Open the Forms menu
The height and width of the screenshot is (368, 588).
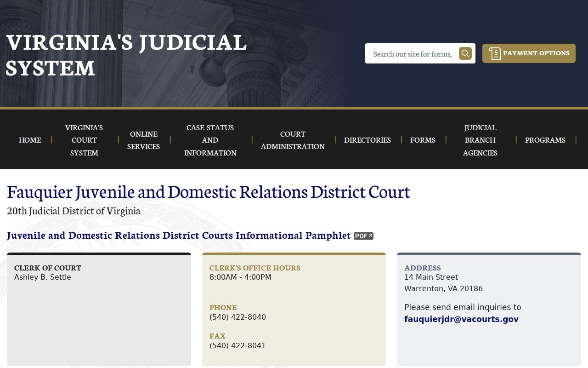423,140
